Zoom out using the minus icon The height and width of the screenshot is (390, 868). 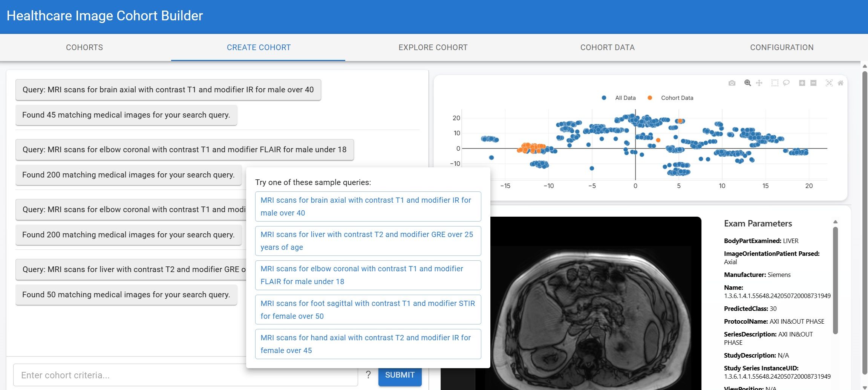pyautogui.click(x=813, y=83)
